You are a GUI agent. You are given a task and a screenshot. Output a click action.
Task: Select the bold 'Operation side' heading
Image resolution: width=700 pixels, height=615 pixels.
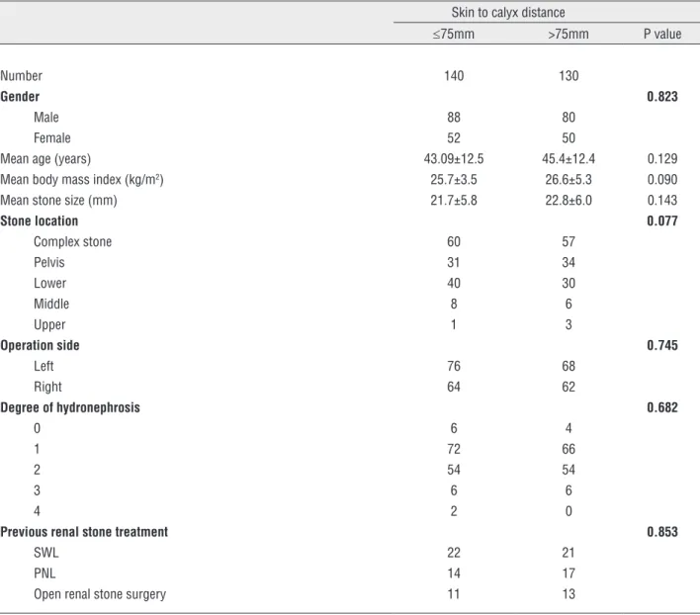(x=40, y=345)
